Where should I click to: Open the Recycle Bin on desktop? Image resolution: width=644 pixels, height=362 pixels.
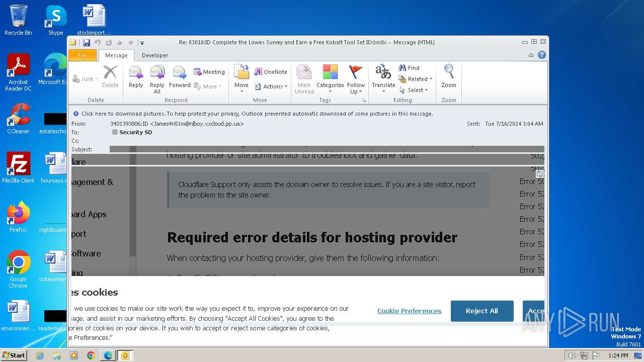pos(18,20)
